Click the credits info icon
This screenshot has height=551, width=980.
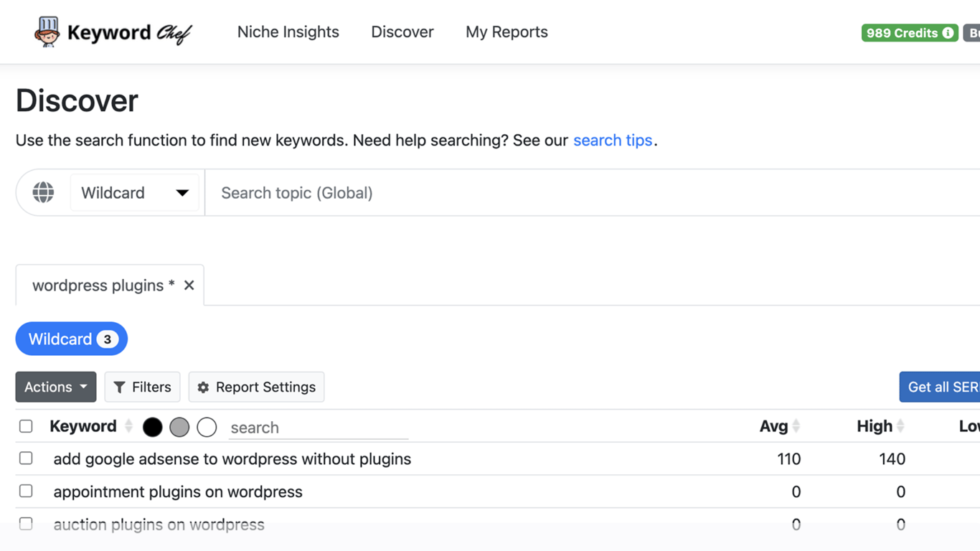pyautogui.click(x=948, y=33)
